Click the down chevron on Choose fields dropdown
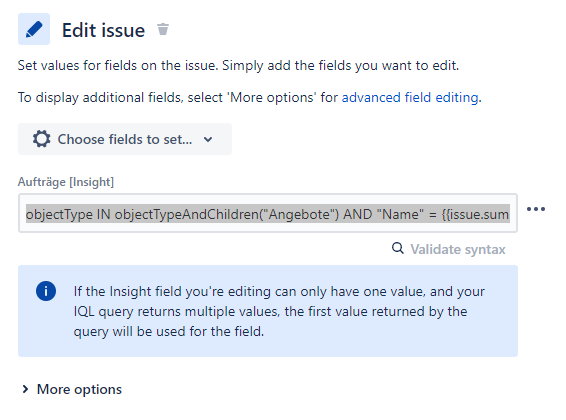The width and height of the screenshot is (566, 420). tap(208, 140)
